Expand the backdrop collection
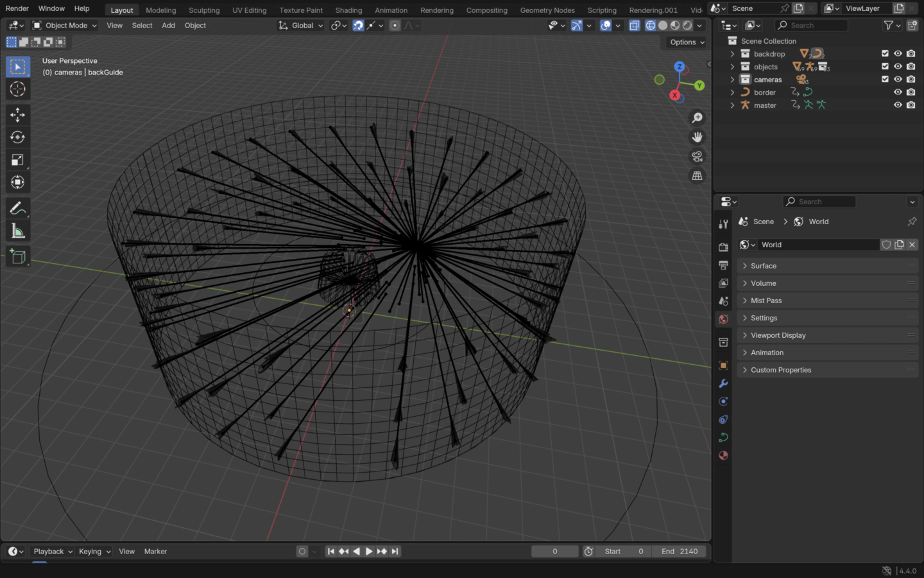The height and width of the screenshot is (578, 924). (732, 54)
